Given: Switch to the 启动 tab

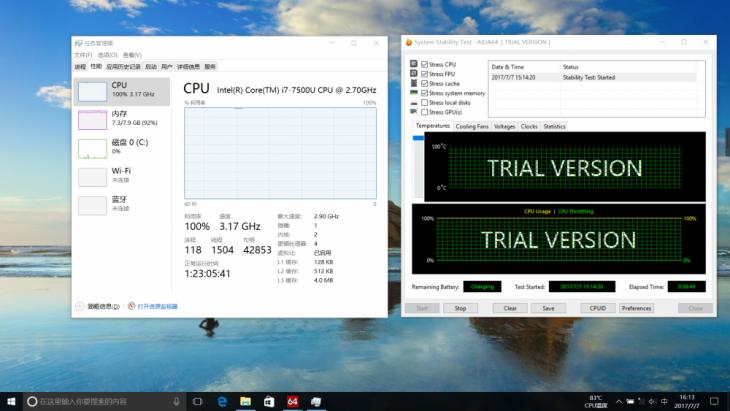Looking at the screenshot, I should (x=151, y=67).
